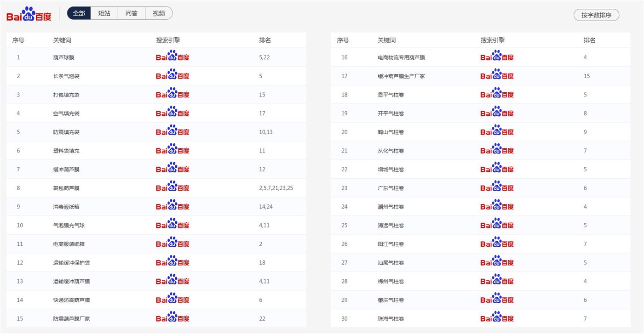Screen dimensions: 644x334
Task: Click the Baidu icon in row 1 葫芦球膜
Action: [x=172, y=57]
